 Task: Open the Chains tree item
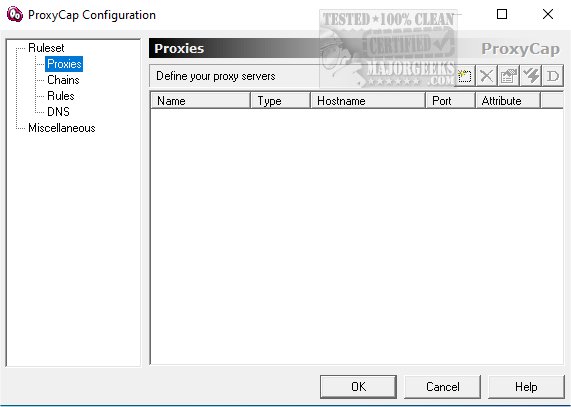63,80
